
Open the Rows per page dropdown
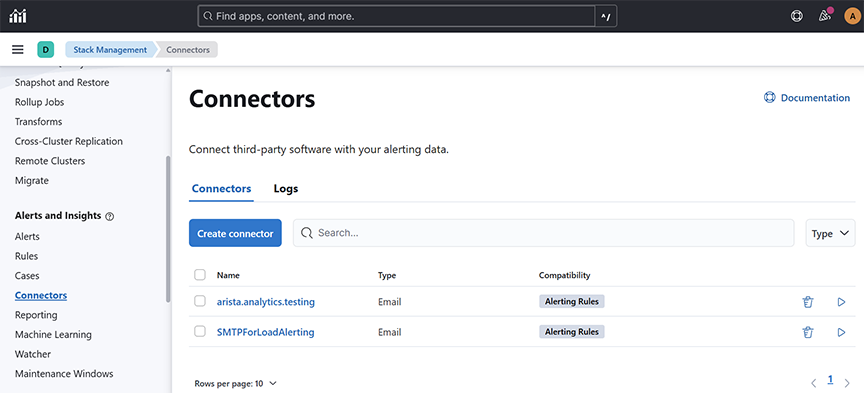pos(235,384)
